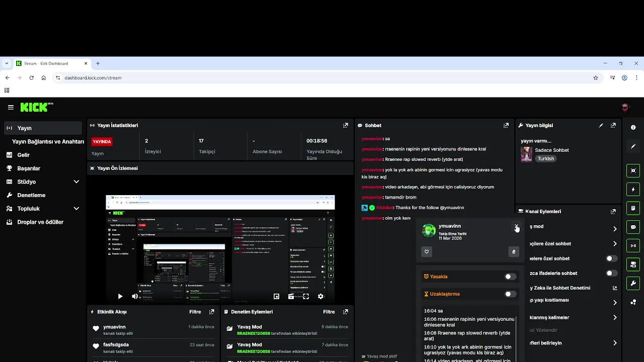644x362 pixels.
Task: Click the Turkish language tag
Action: 546,159
